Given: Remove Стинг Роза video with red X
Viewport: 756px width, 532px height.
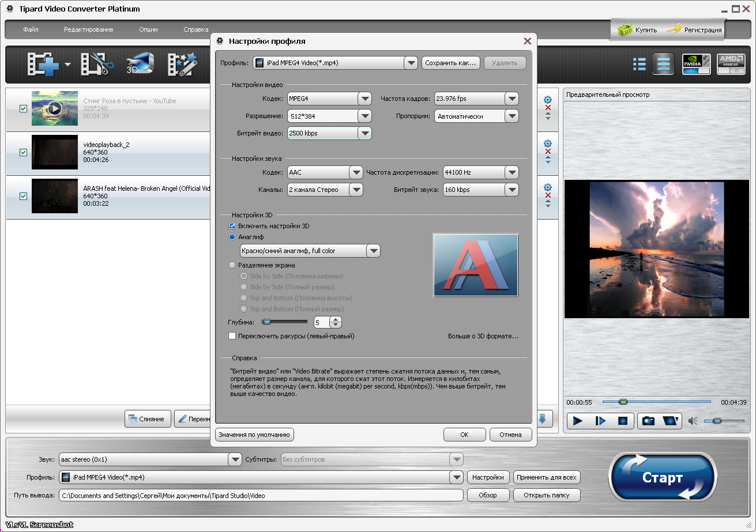Looking at the screenshot, I should click(x=548, y=108).
